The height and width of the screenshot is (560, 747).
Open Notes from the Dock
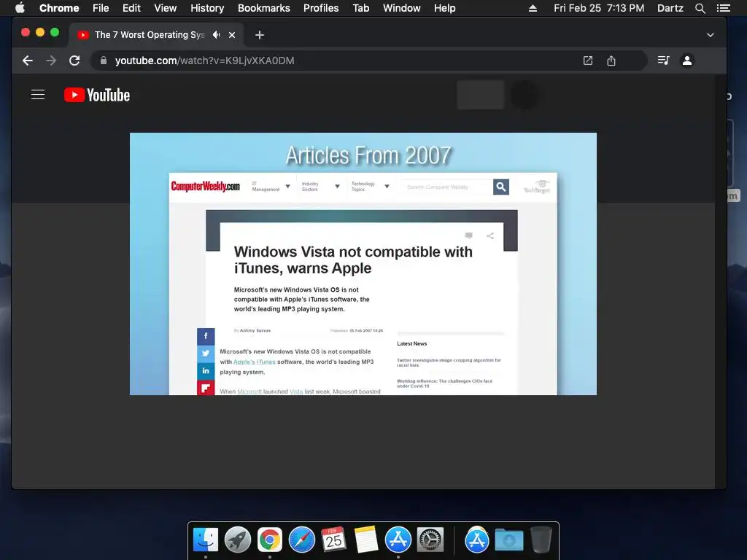tap(366, 540)
